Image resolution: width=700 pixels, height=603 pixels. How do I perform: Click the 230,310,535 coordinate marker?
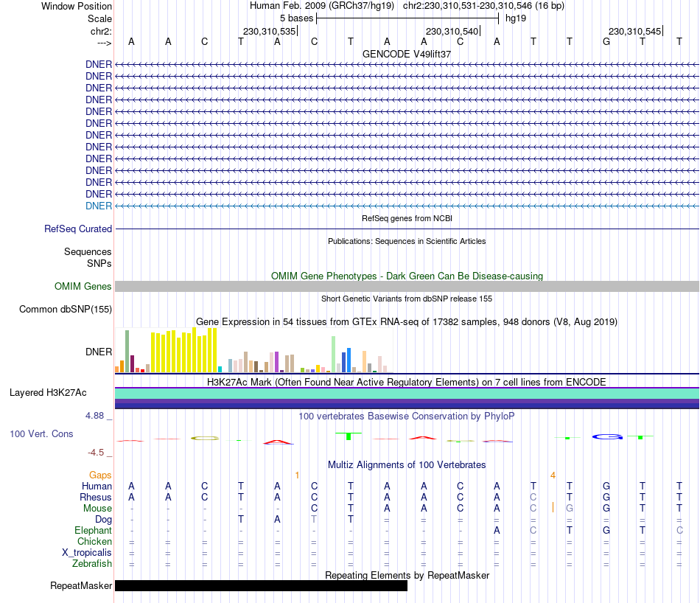point(269,31)
